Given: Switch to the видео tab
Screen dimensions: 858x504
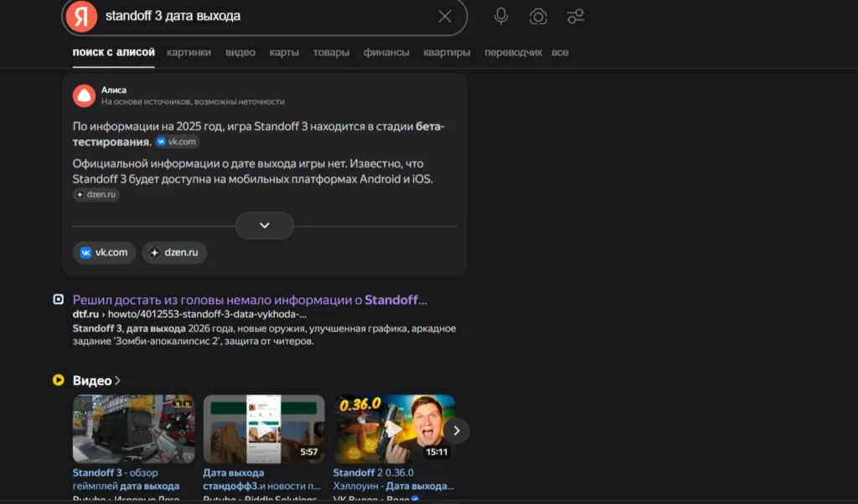Looking at the screenshot, I should pos(240,52).
